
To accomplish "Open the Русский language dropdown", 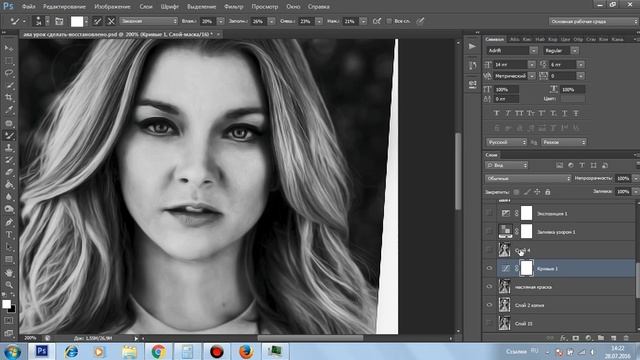I will (x=507, y=142).
